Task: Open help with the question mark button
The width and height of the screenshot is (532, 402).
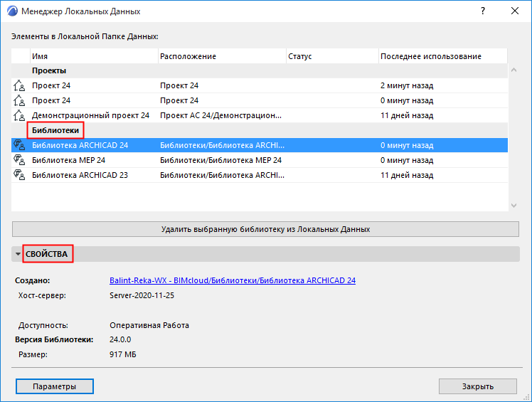Action: click(483, 11)
